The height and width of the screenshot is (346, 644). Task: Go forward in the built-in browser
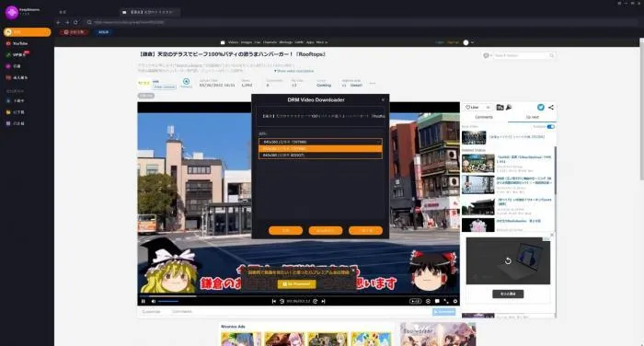tap(67, 22)
